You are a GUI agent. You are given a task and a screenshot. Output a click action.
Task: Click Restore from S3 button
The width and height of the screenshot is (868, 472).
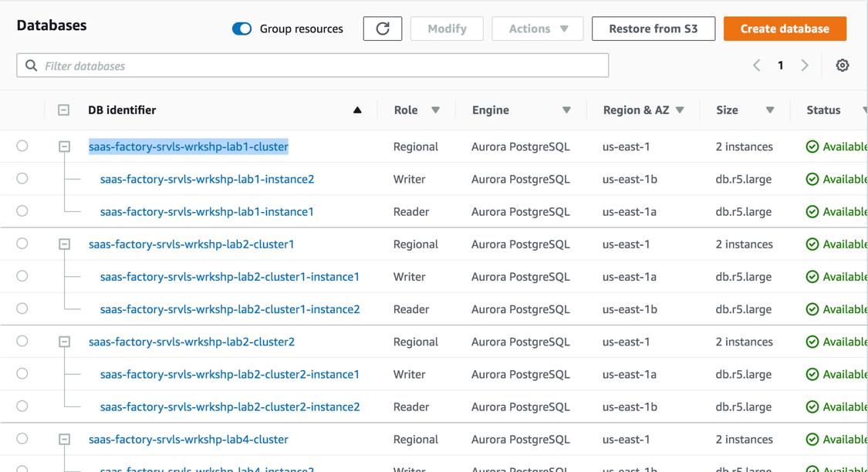click(654, 29)
